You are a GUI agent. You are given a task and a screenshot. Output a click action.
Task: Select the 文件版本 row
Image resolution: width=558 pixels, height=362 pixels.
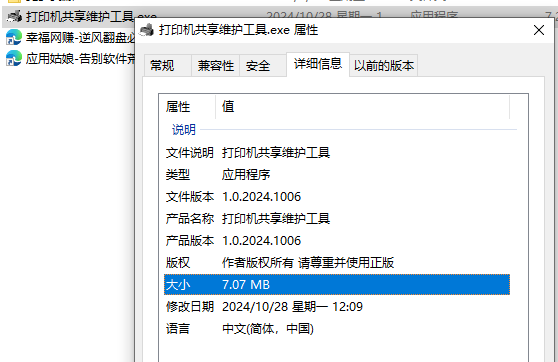(337, 197)
